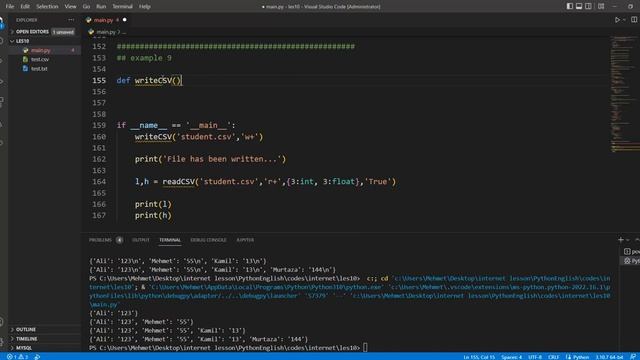The width and height of the screenshot is (640, 360).
Task: Switch to the Output panel tab
Action: 141,240
